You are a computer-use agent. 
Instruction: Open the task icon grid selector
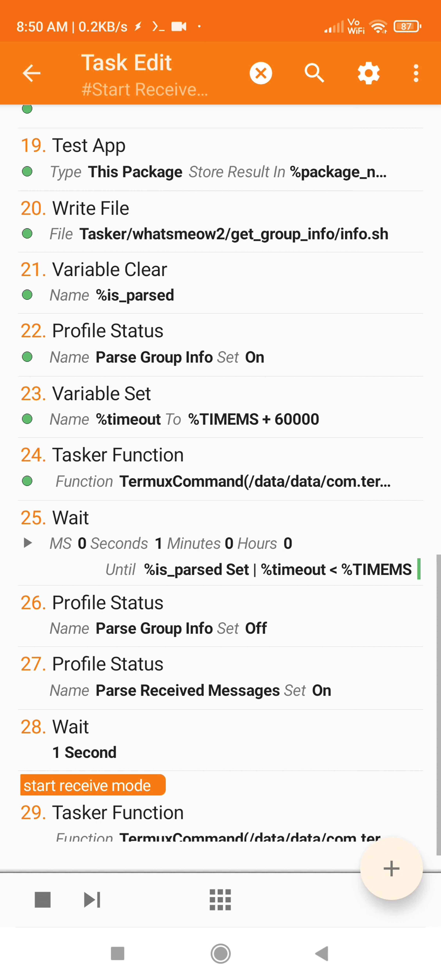[220, 900]
